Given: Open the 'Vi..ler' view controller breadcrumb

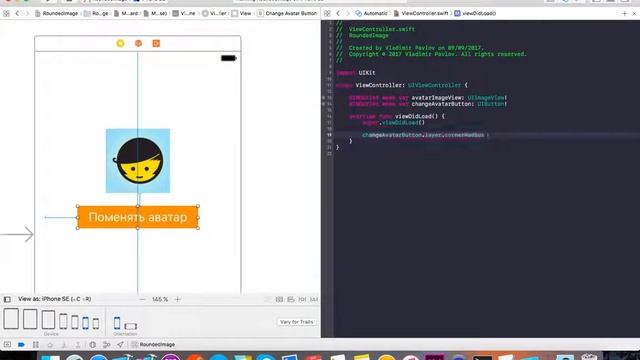Looking at the screenshot, I should pyautogui.click(x=214, y=13).
